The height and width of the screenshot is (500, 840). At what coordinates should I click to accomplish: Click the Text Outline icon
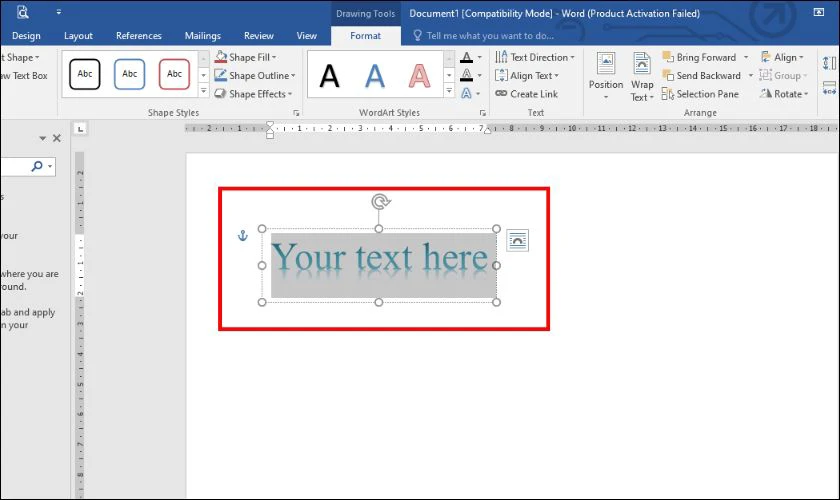coord(467,76)
